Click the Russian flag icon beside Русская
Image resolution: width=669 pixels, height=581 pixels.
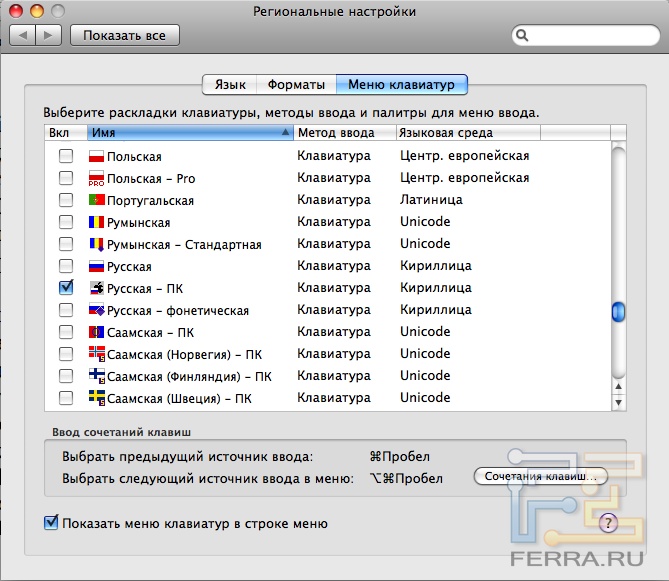96,266
